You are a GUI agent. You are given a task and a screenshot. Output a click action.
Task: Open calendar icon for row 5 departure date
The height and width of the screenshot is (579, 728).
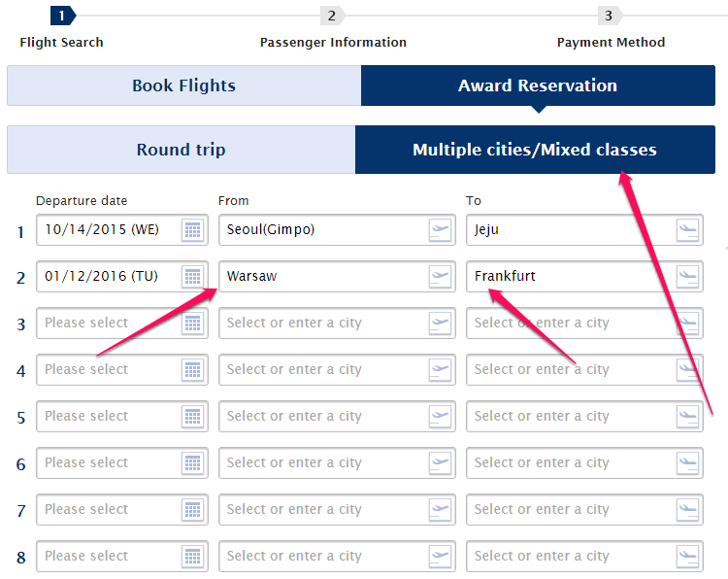click(x=193, y=417)
